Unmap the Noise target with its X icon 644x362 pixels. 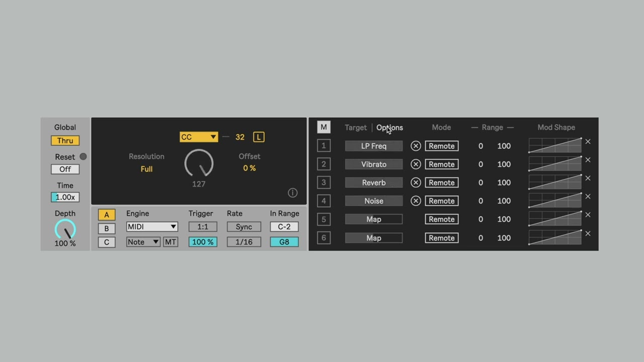point(416,201)
